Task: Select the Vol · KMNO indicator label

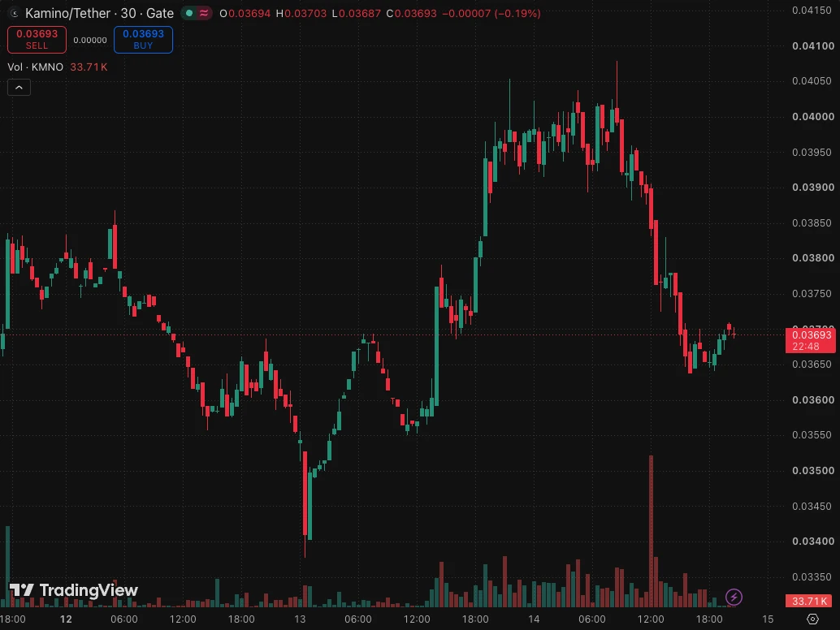Action: pos(36,67)
